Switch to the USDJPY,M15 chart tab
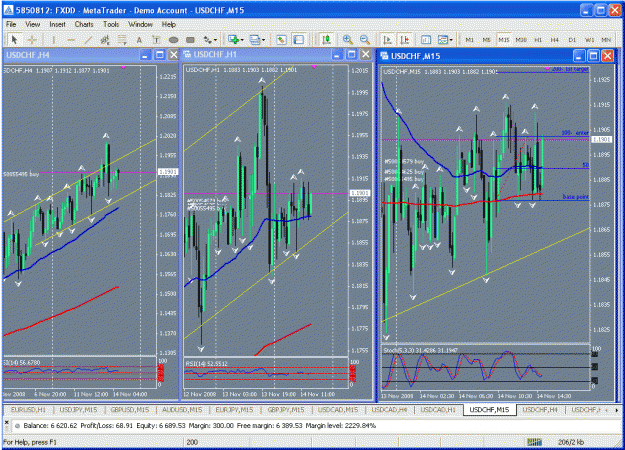The width and height of the screenshot is (625, 450). click(x=78, y=410)
